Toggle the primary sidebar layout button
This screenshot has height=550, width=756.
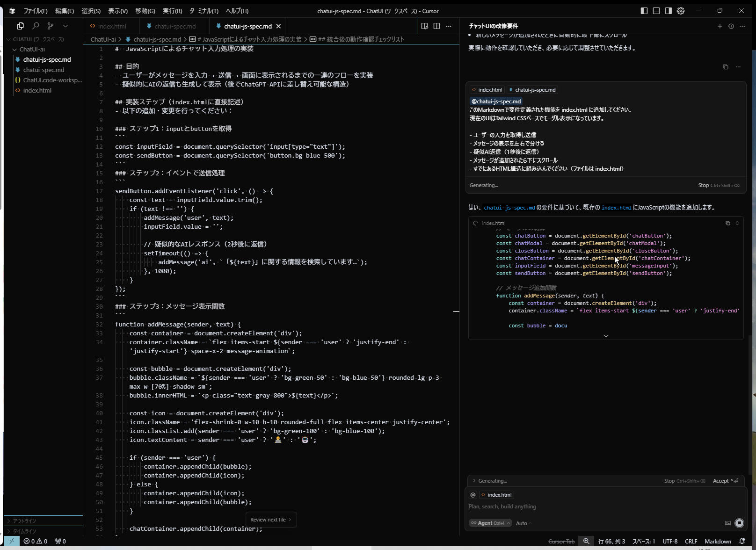tap(644, 11)
